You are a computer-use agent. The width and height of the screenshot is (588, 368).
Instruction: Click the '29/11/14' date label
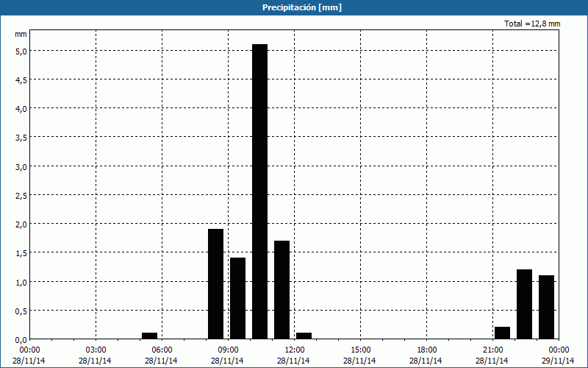pyautogui.click(x=558, y=361)
